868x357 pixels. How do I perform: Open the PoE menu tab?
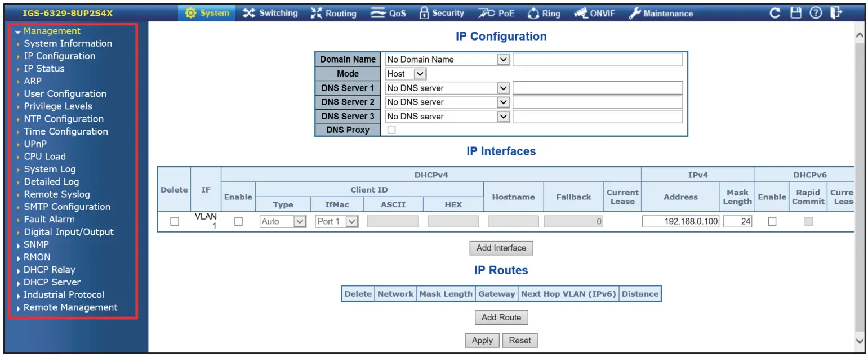coord(496,13)
